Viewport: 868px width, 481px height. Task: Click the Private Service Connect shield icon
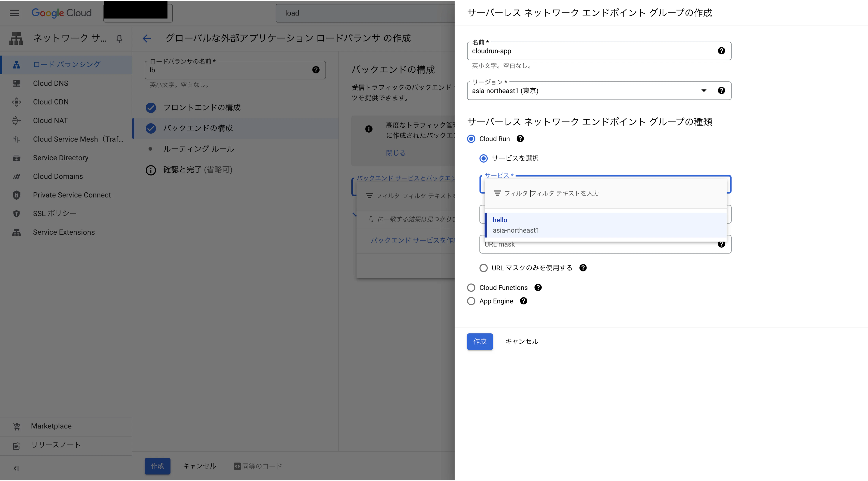(x=17, y=195)
